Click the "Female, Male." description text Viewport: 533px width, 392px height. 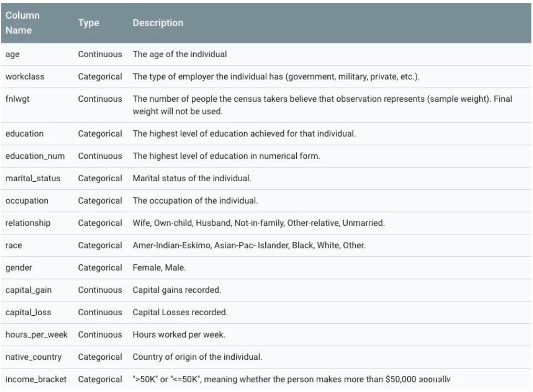159,268
